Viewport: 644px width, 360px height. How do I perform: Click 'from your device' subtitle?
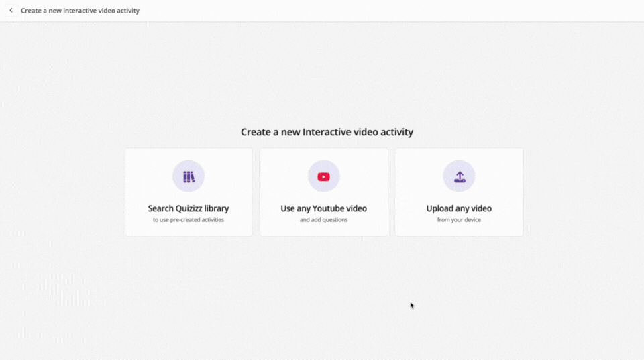pyautogui.click(x=459, y=220)
